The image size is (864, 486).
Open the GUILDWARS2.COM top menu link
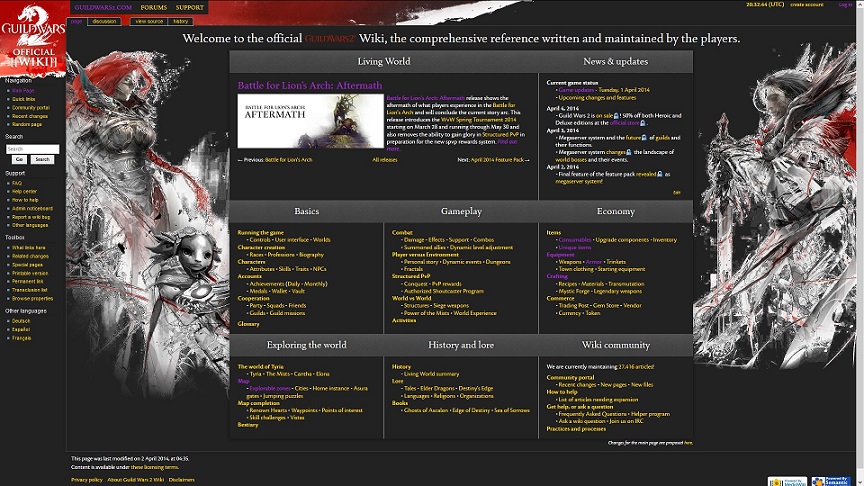(103, 8)
